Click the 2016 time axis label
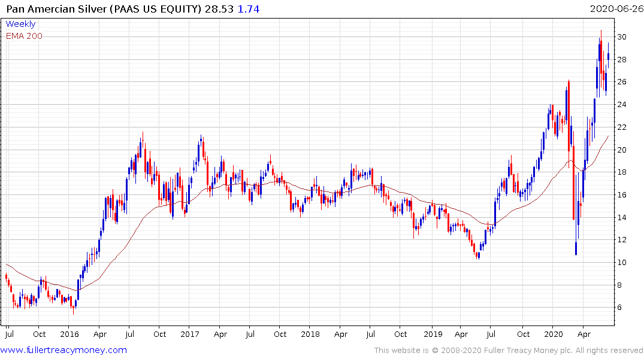 69,334
